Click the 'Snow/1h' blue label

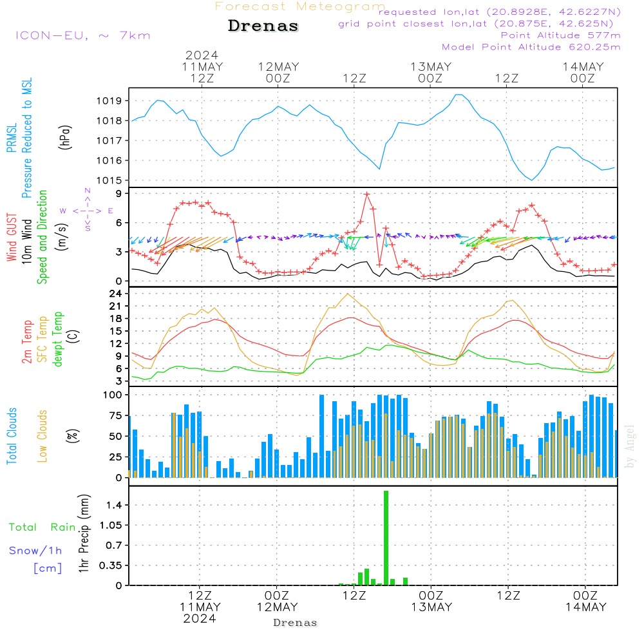click(x=35, y=551)
